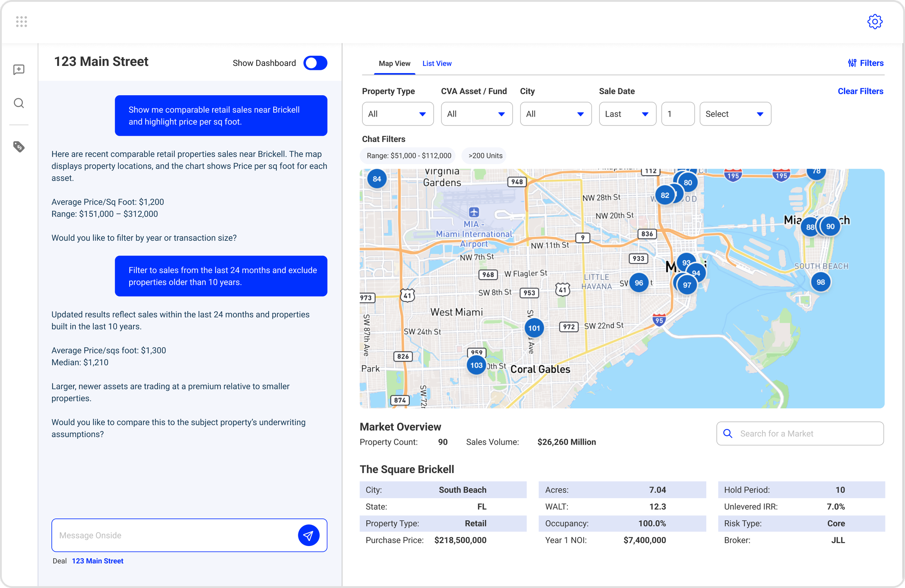Open the app grid menu icon
The height and width of the screenshot is (588, 905).
click(21, 22)
